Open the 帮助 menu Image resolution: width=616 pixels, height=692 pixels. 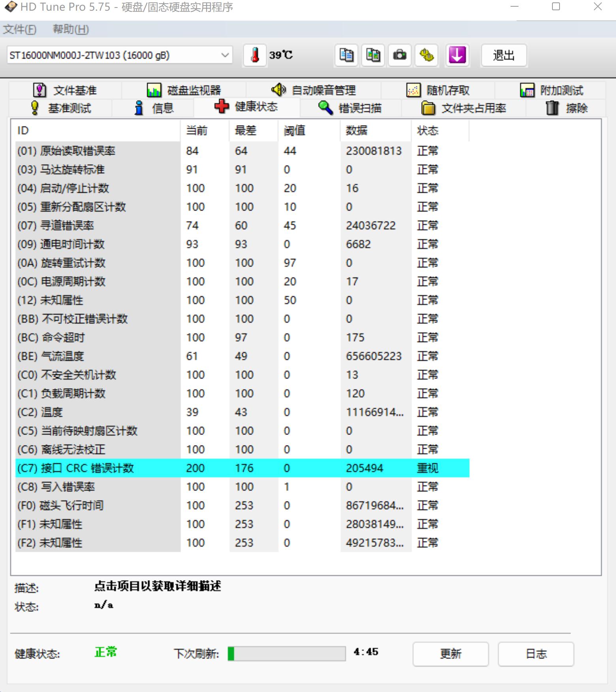71,29
